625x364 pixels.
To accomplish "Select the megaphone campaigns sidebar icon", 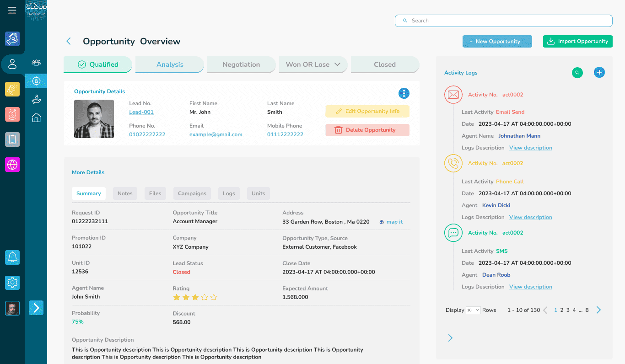I will tap(12, 89).
